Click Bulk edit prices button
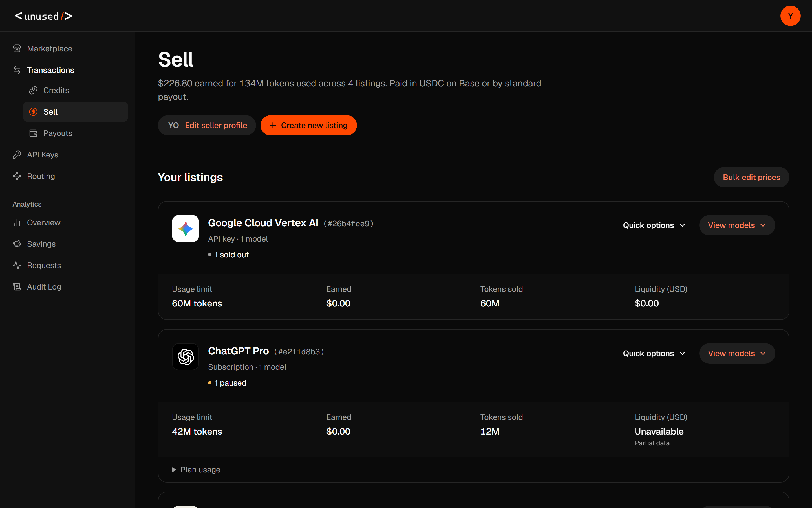 pyautogui.click(x=751, y=178)
